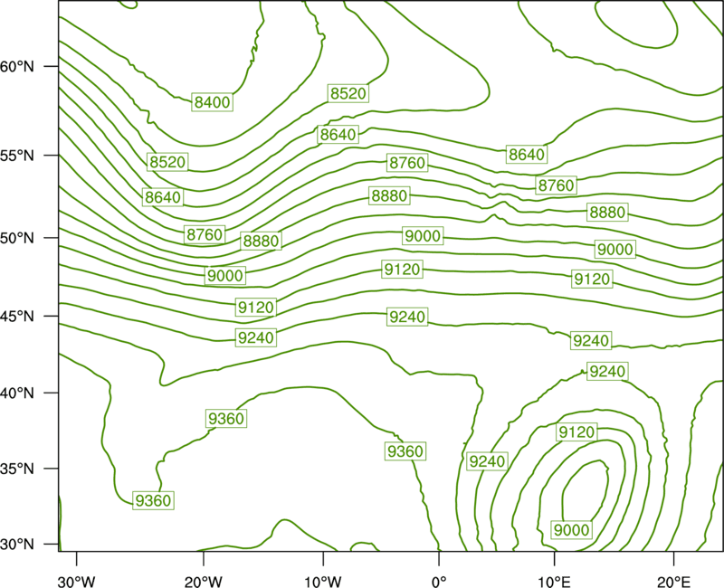The width and height of the screenshot is (724, 588).
Task: Click the easternmost 8520 contour label
Action: tap(348, 94)
